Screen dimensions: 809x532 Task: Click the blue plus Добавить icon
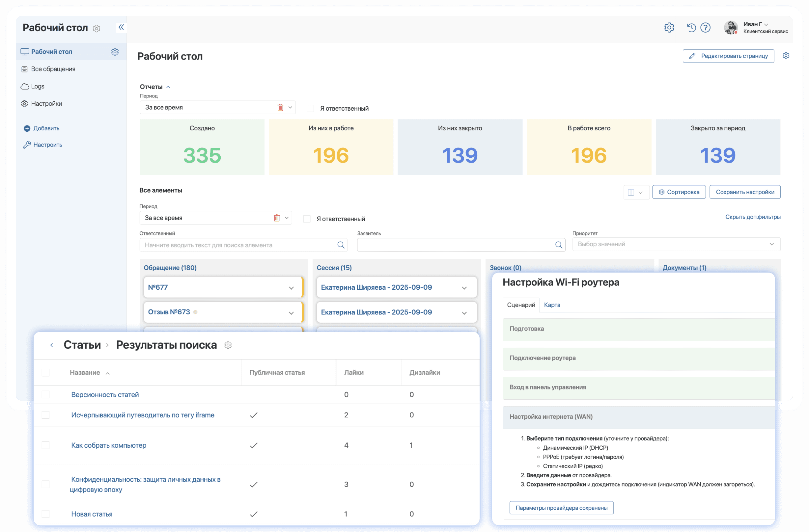click(27, 128)
